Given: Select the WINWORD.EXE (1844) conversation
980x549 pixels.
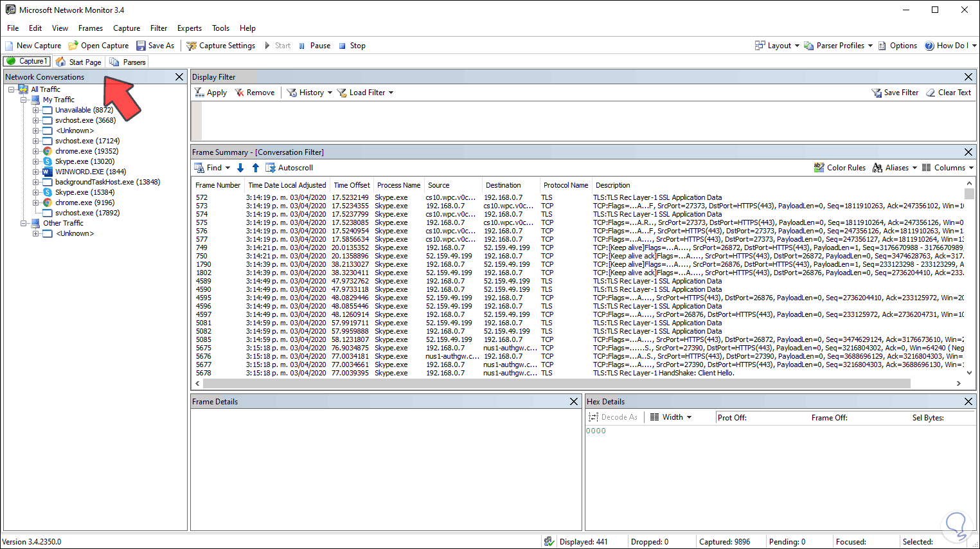Looking at the screenshot, I should click(91, 172).
